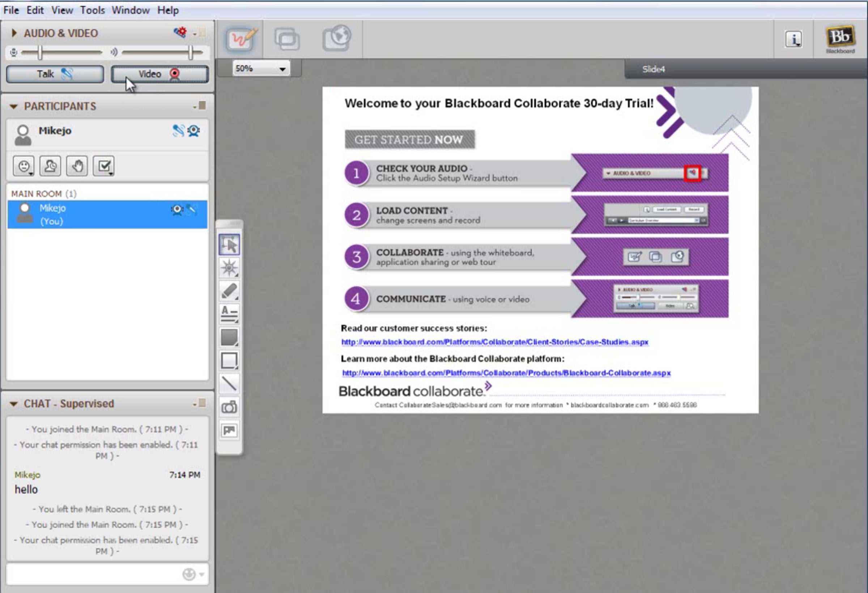Select the Mikejo (You) participant row
Image resolution: width=868 pixels, height=593 pixels.
(x=107, y=215)
